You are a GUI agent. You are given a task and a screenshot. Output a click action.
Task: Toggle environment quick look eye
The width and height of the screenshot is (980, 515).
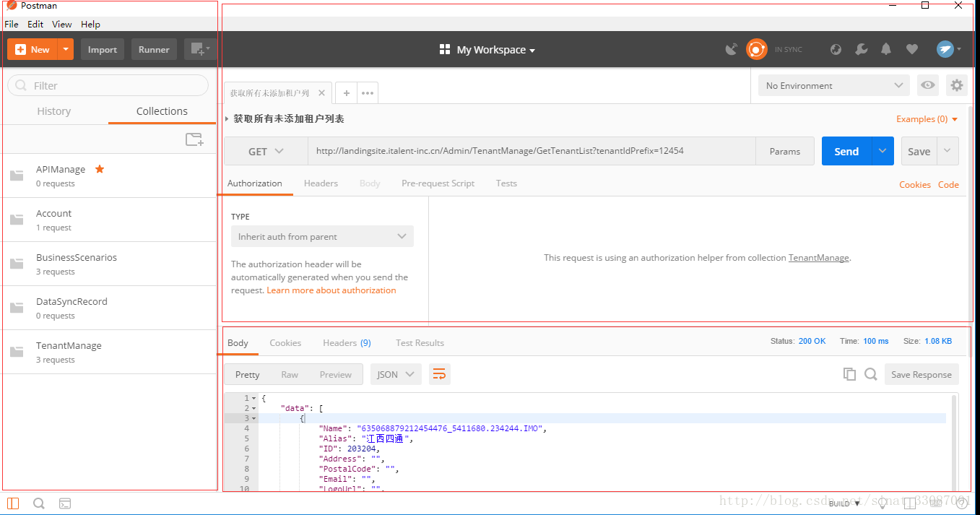tap(928, 85)
